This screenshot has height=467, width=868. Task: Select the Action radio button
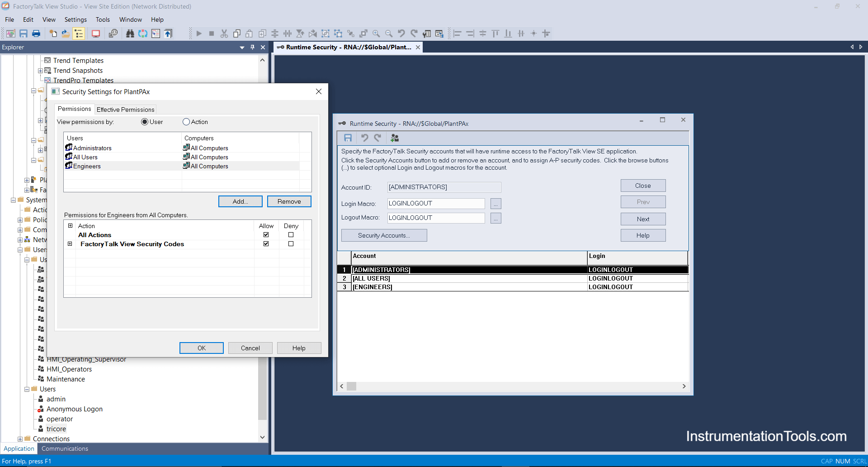(186, 122)
